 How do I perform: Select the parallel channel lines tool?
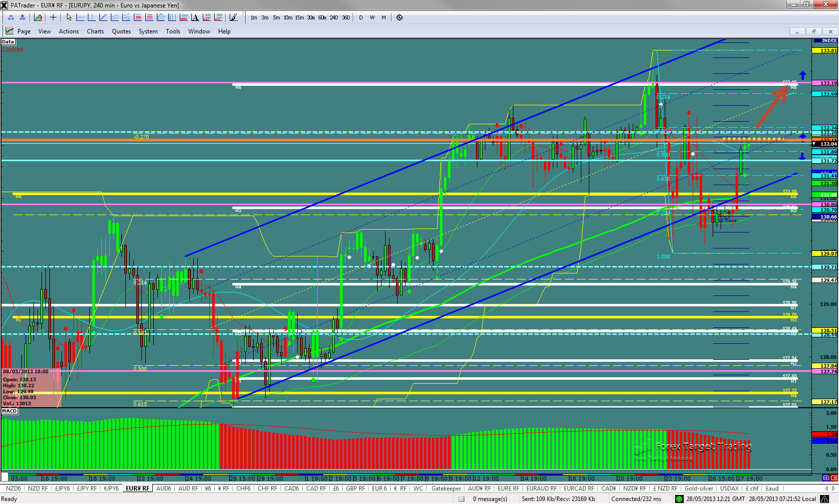coord(114,17)
